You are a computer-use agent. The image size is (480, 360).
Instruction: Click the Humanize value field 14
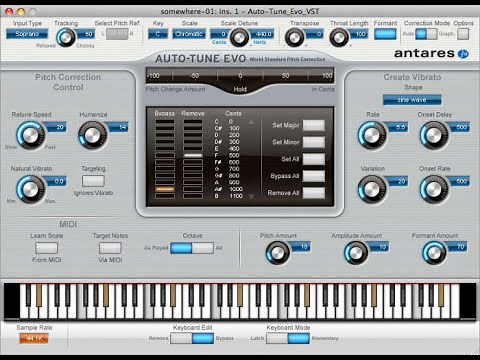pos(118,127)
